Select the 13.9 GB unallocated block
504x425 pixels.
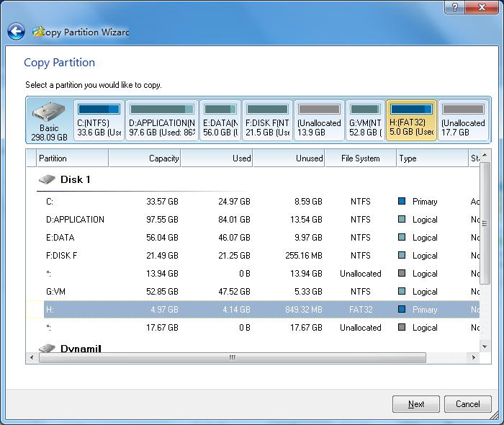pos(319,121)
